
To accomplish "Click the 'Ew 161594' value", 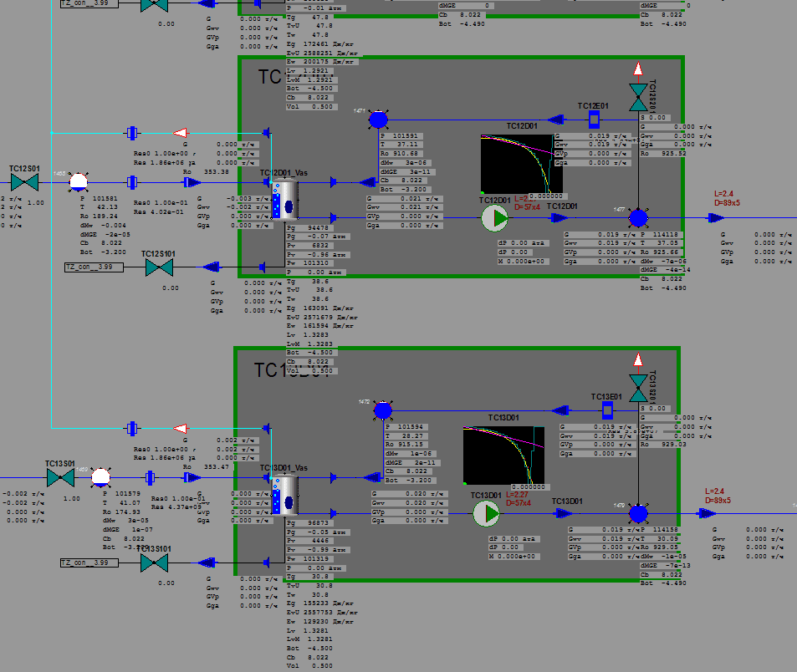I will [x=320, y=326].
